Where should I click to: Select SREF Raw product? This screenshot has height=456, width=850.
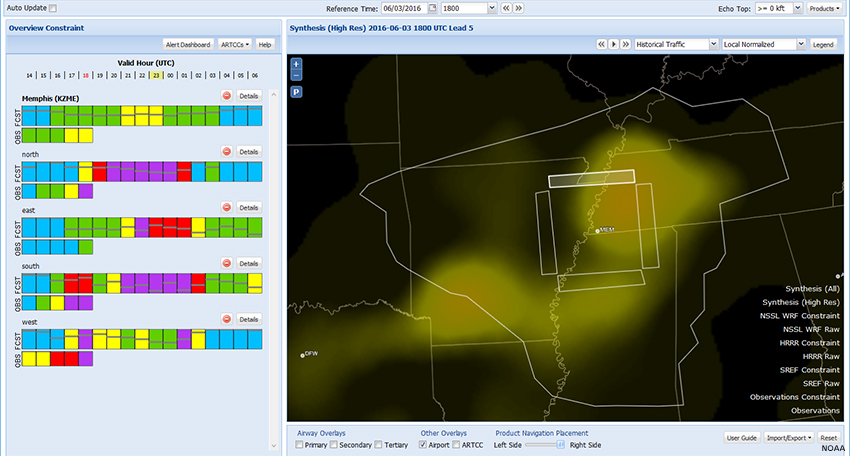pyautogui.click(x=821, y=384)
